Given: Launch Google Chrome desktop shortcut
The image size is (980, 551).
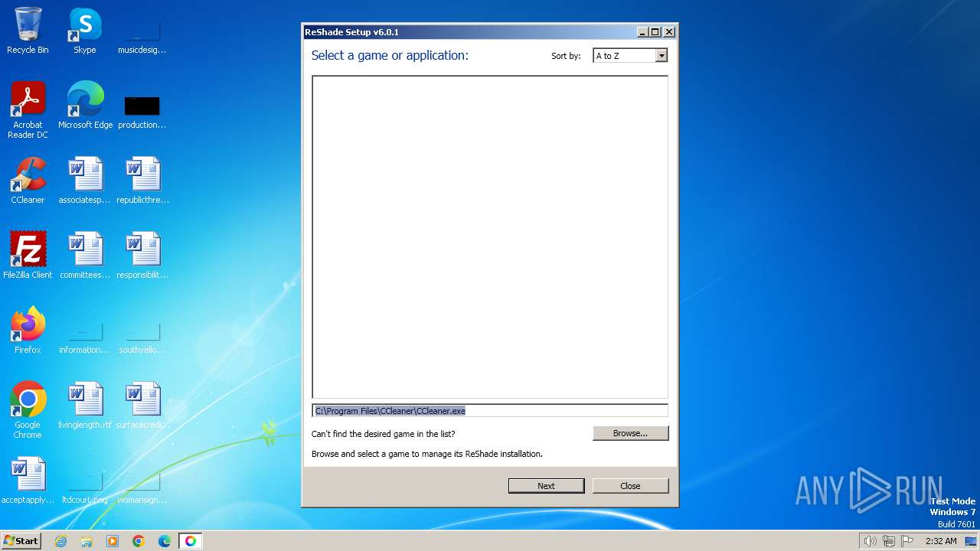Looking at the screenshot, I should coord(28,409).
